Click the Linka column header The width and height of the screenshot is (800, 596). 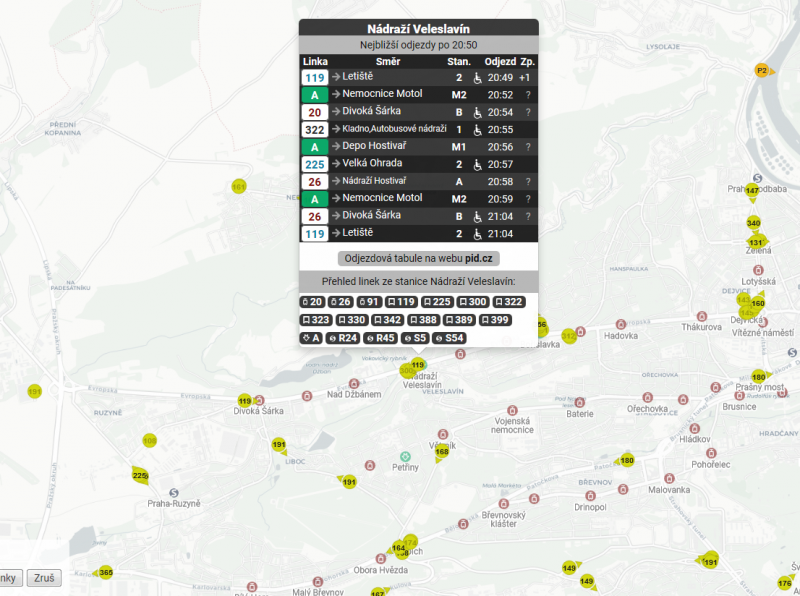click(x=315, y=62)
